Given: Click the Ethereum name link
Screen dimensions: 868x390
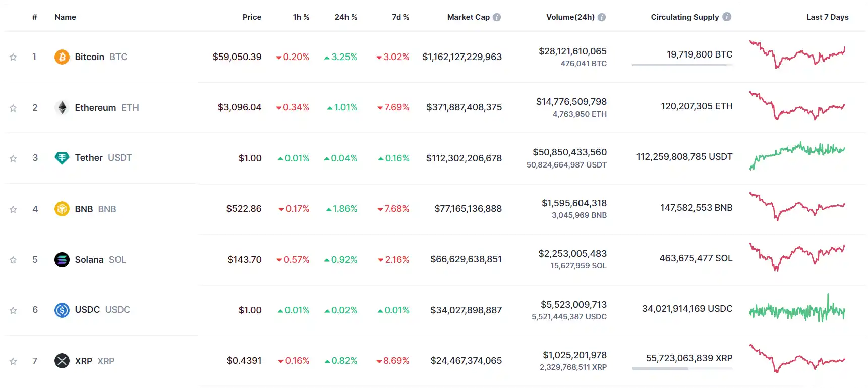Looking at the screenshot, I should coord(95,107).
